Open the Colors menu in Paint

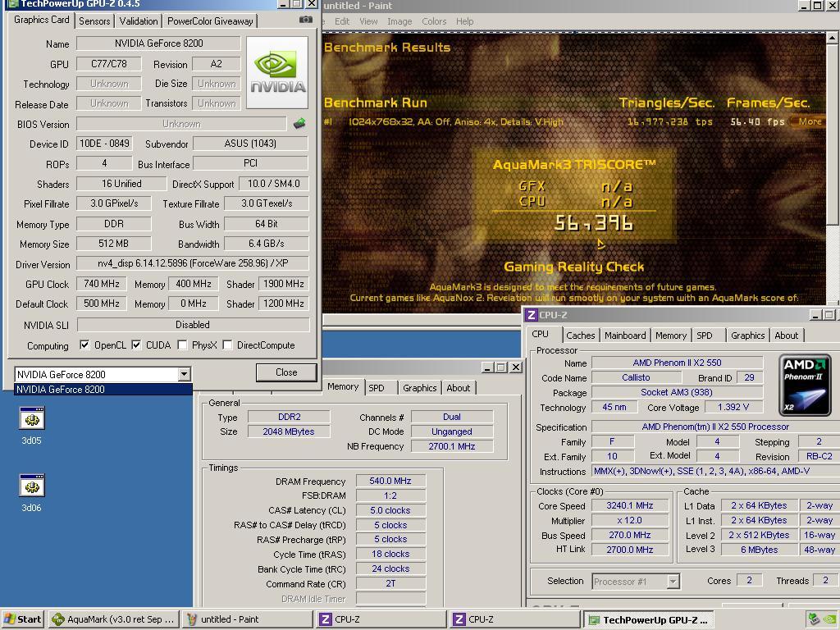pyautogui.click(x=433, y=21)
